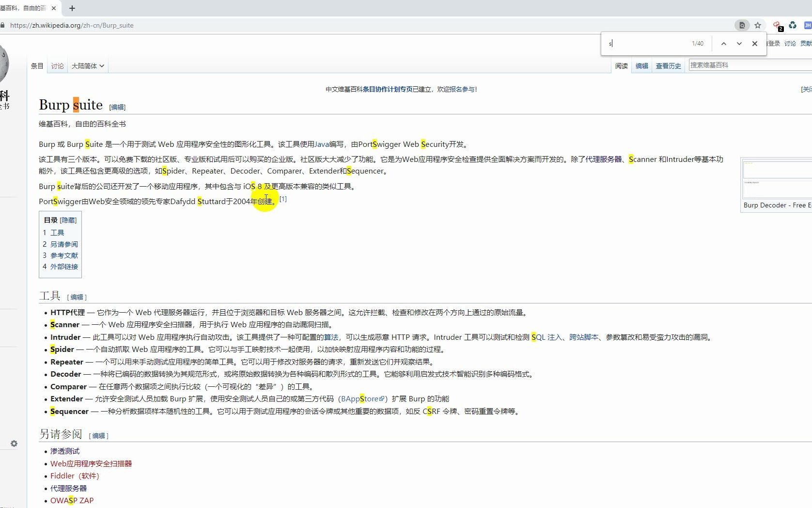The height and width of the screenshot is (508, 812).
Task: Switch to the 条目 tab
Action: (37, 66)
